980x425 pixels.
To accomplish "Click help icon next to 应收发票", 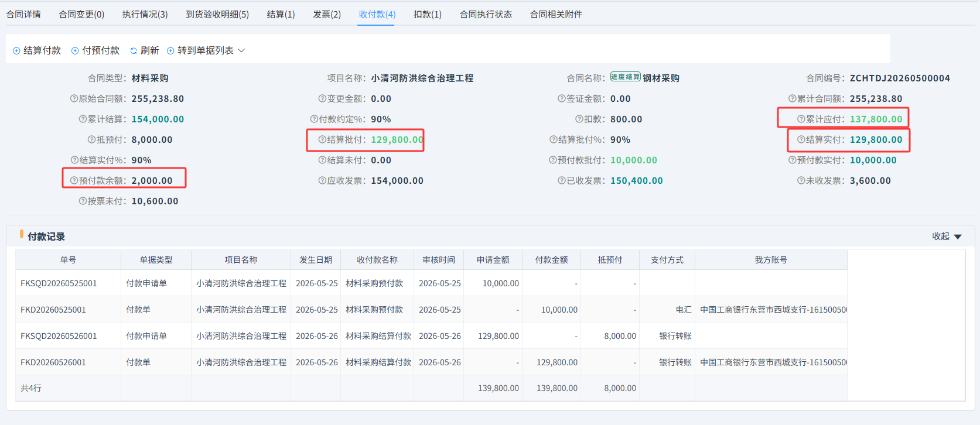I will (x=322, y=180).
